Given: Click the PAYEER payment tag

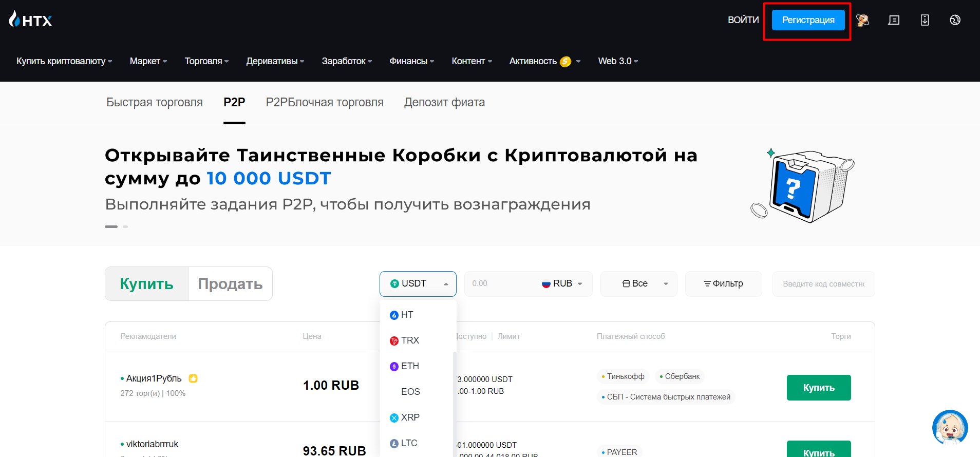Looking at the screenshot, I should [x=619, y=452].
